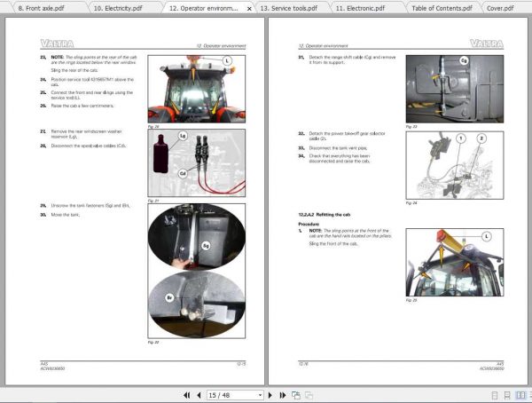Click the washer reservoir Lg figure
This screenshot has height=403, width=532.
click(x=197, y=163)
